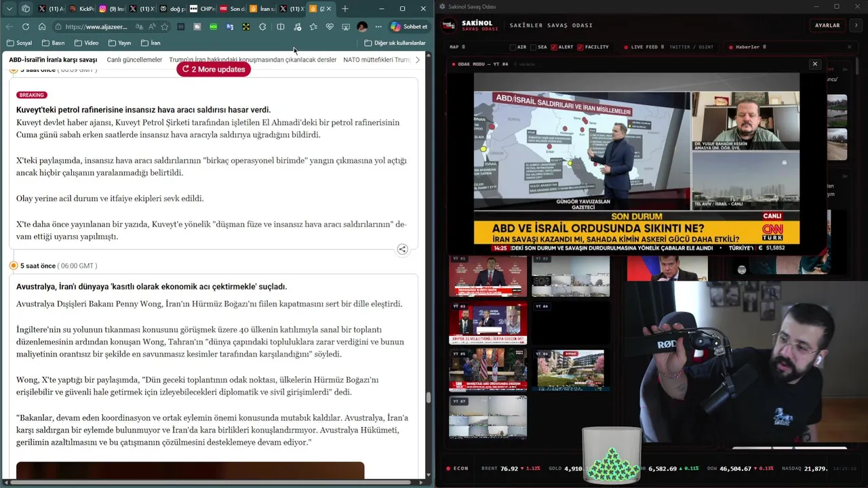Open the Canlı güncellemeler link
The height and width of the screenshot is (488, 868).
(x=134, y=60)
